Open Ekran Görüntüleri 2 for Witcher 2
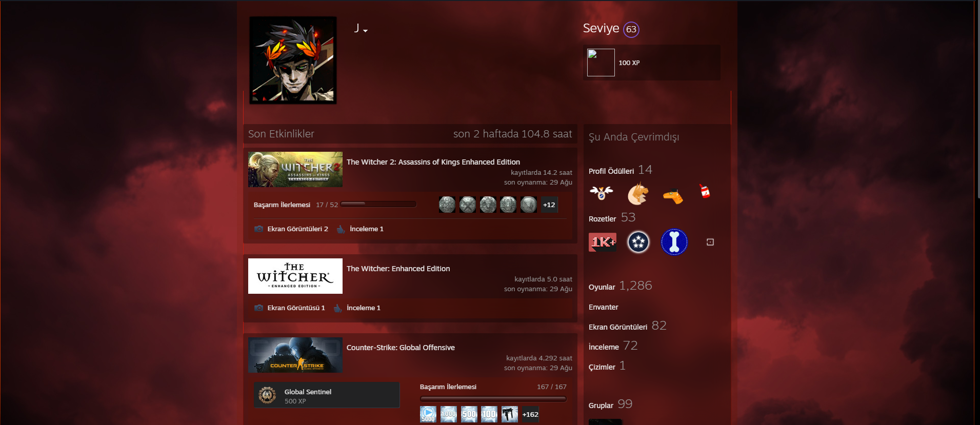The height and width of the screenshot is (425, 980). (x=297, y=229)
